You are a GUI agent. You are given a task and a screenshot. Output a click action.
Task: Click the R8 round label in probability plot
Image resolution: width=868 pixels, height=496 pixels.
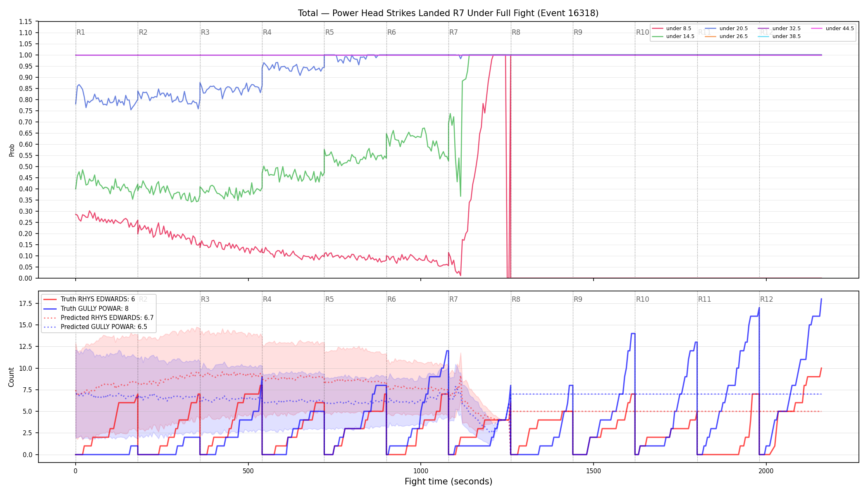point(516,32)
